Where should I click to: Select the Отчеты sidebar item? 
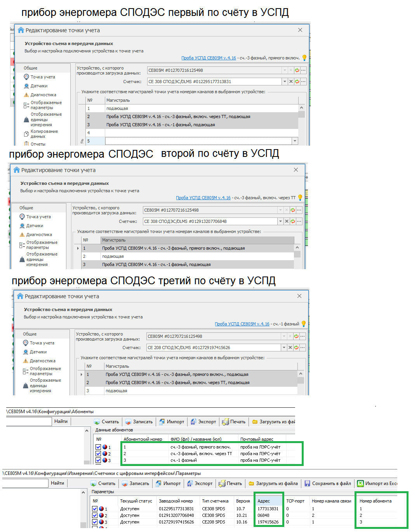point(38,144)
